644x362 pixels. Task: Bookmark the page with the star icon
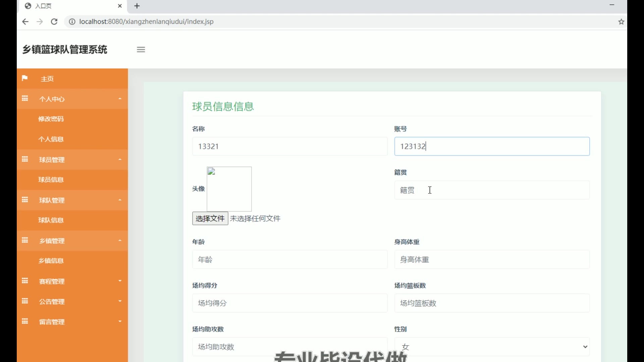[x=621, y=22]
